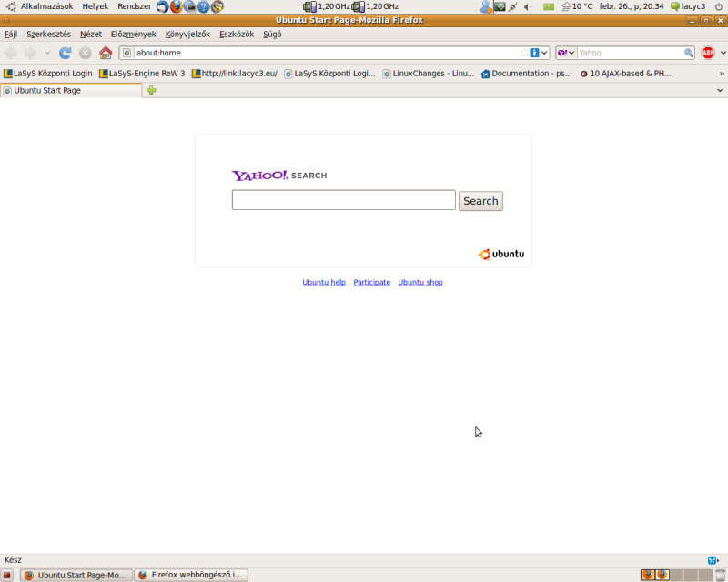Screen dimensions: 728x582
Task: Go to the Home page icon
Action: point(106,53)
